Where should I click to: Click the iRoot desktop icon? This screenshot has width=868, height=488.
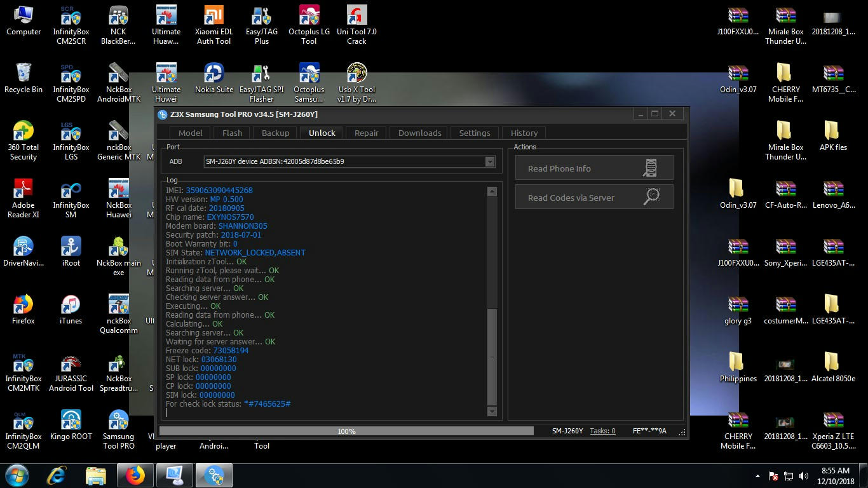point(71,252)
